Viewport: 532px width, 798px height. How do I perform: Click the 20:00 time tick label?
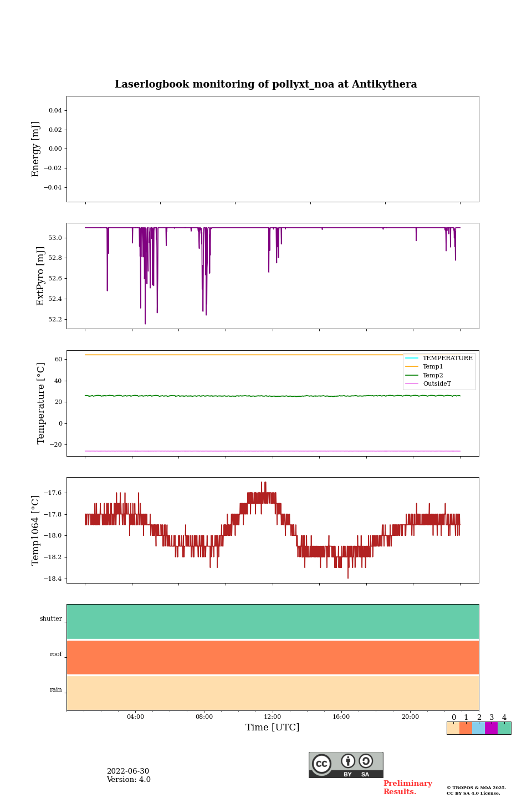(x=410, y=717)
